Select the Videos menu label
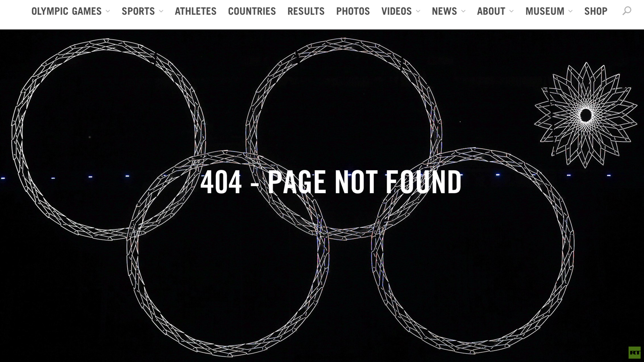Image resolution: width=644 pixels, height=362 pixels. coord(396,11)
